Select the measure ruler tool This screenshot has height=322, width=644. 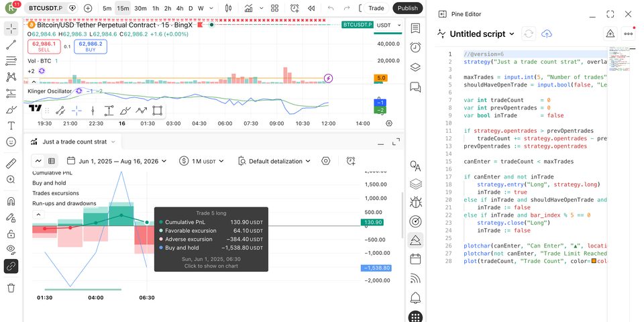click(x=11, y=164)
